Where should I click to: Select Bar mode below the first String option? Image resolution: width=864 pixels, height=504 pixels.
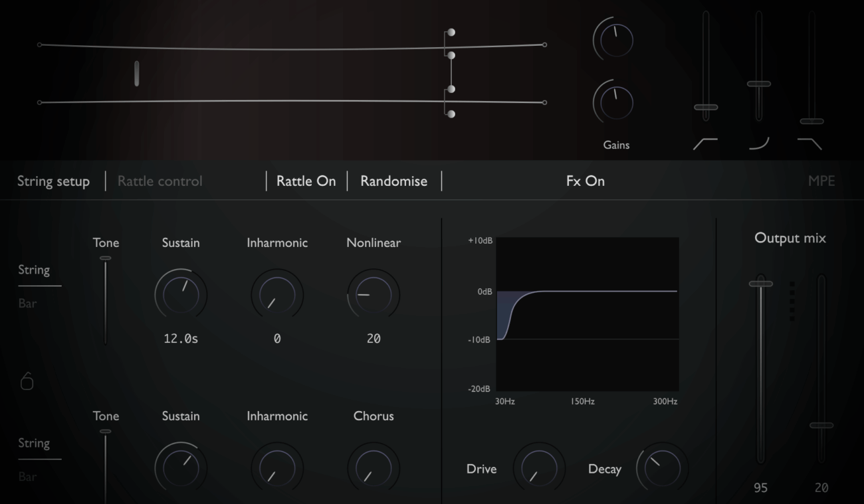click(x=27, y=303)
